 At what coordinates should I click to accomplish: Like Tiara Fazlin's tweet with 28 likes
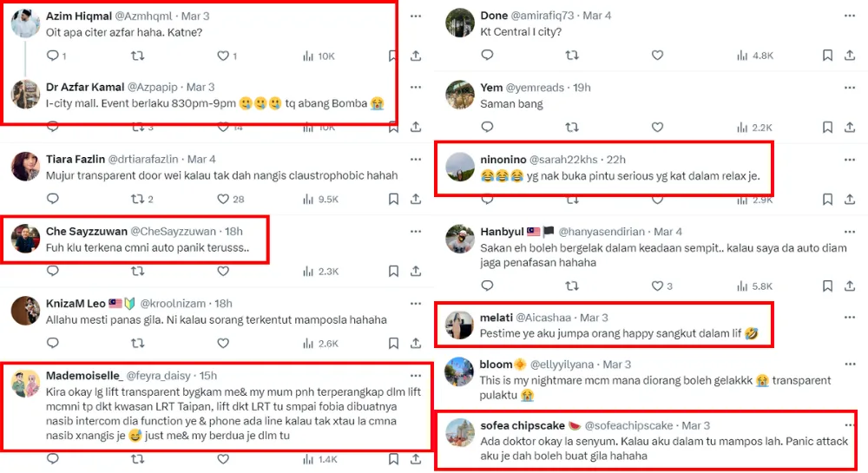click(x=222, y=199)
